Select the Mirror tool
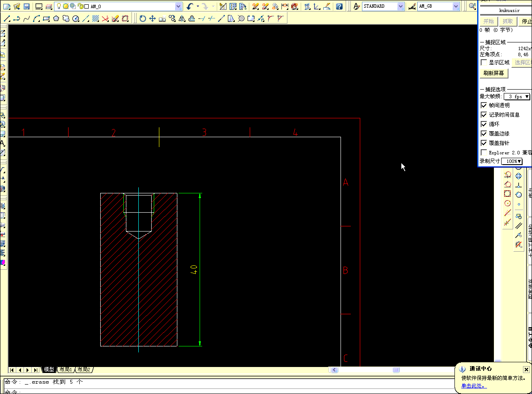 [x=182, y=18]
